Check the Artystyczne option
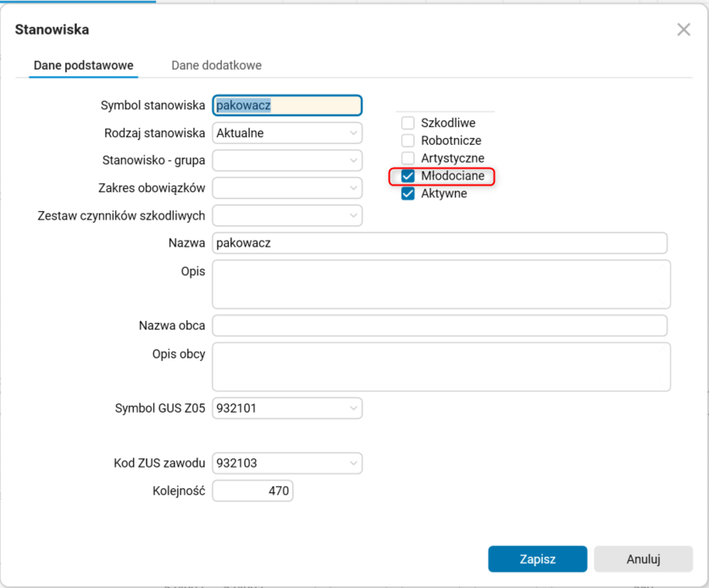The image size is (709, 588). tap(408, 158)
